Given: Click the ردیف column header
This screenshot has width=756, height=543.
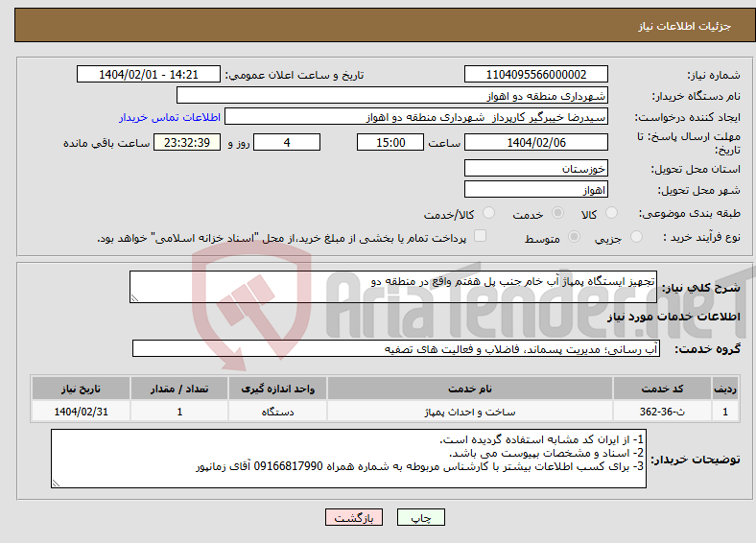Looking at the screenshot, I should tap(725, 389).
